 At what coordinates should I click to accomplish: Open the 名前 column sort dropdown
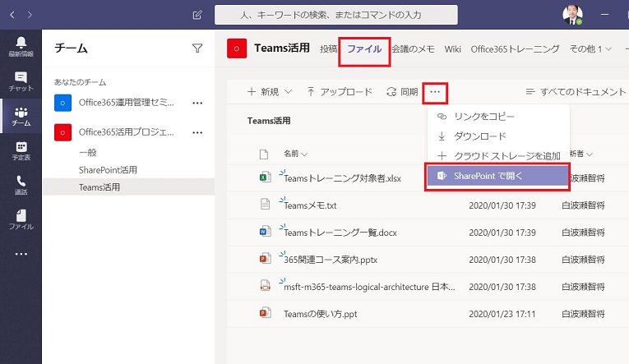[x=296, y=154]
